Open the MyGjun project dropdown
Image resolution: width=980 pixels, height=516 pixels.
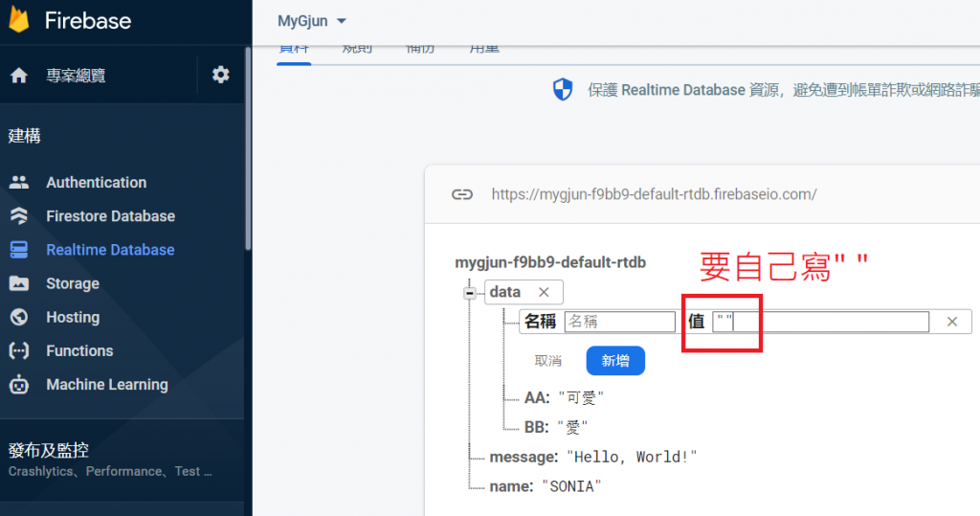[311, 21]
